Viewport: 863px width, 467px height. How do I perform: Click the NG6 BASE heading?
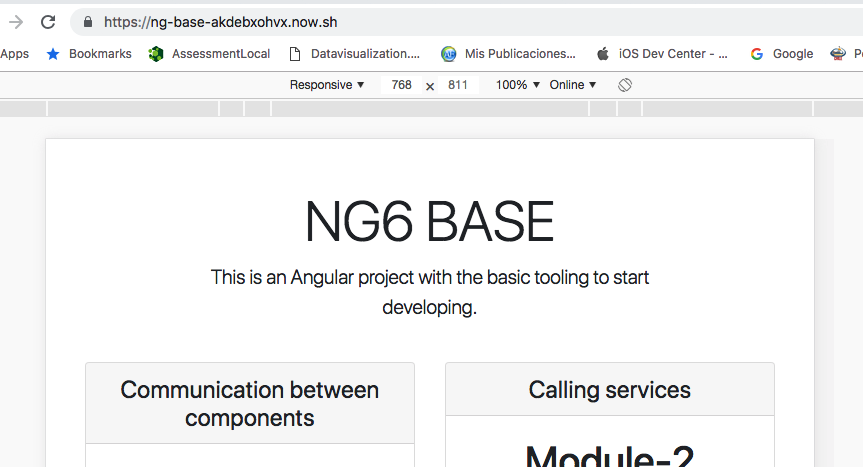429,221
